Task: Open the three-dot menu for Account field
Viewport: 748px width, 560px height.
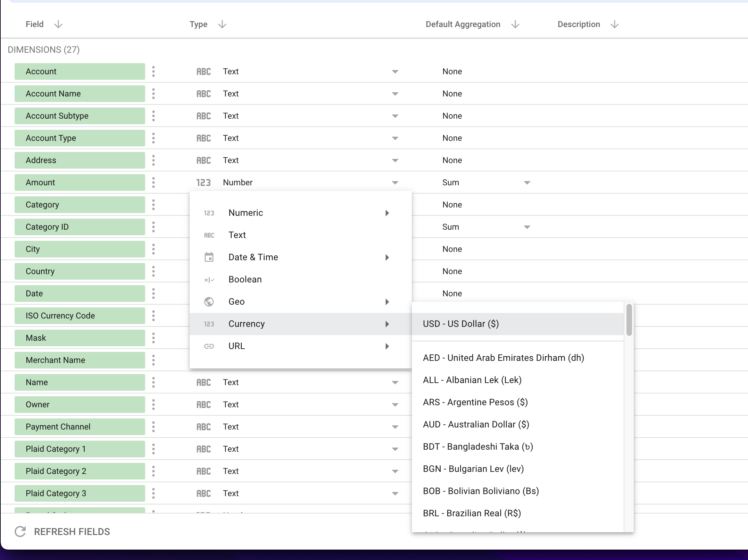Action: coord(153,71)
